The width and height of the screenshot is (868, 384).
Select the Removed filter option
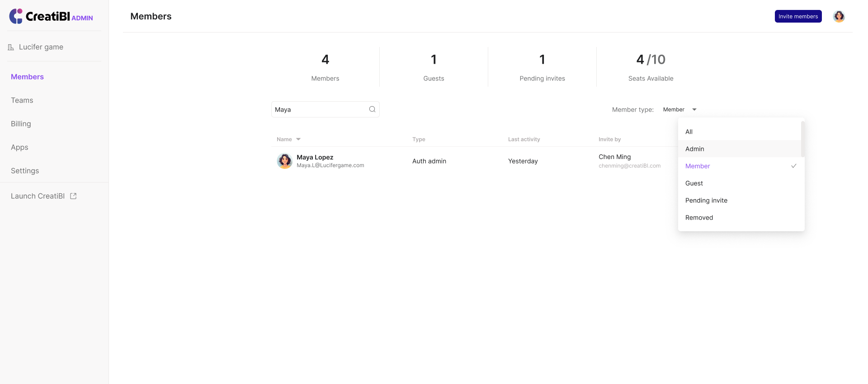(699, 218)
